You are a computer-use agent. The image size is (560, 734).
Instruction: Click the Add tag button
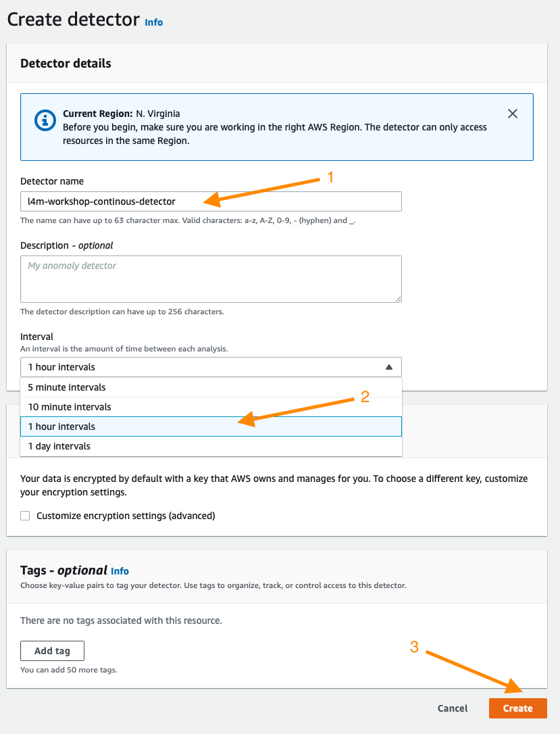tap(53, 651)
